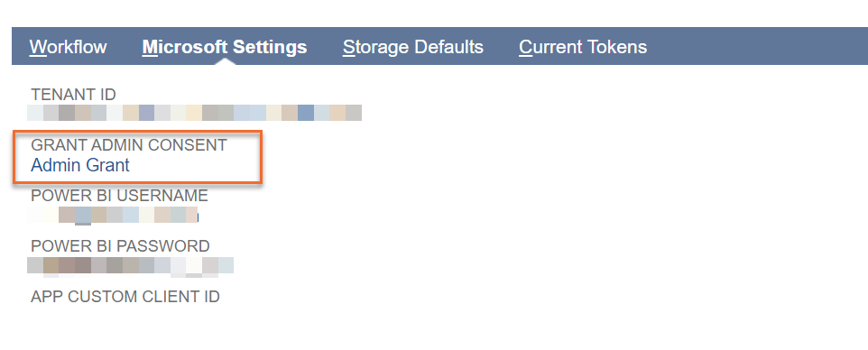Click the active-tab pointer under Microsoft Settings
This screenshot has height=350, width=868.
click(x=225, y=61)
